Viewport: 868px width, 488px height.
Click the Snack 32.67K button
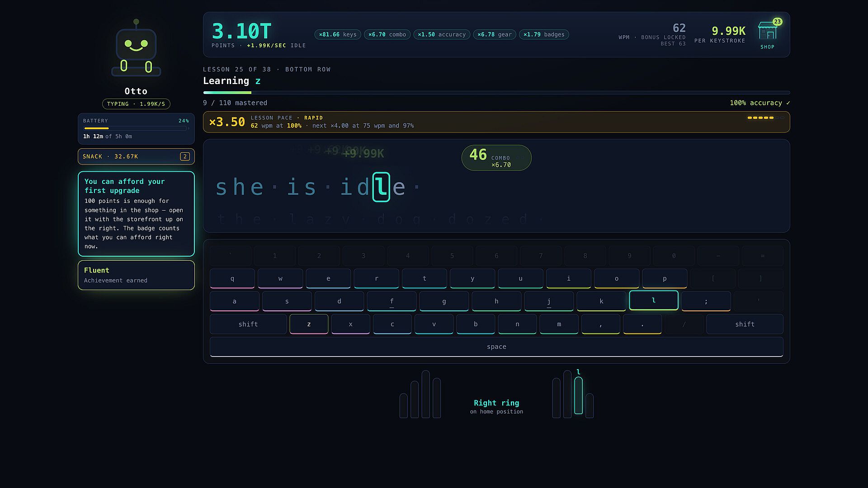(136, 156)
